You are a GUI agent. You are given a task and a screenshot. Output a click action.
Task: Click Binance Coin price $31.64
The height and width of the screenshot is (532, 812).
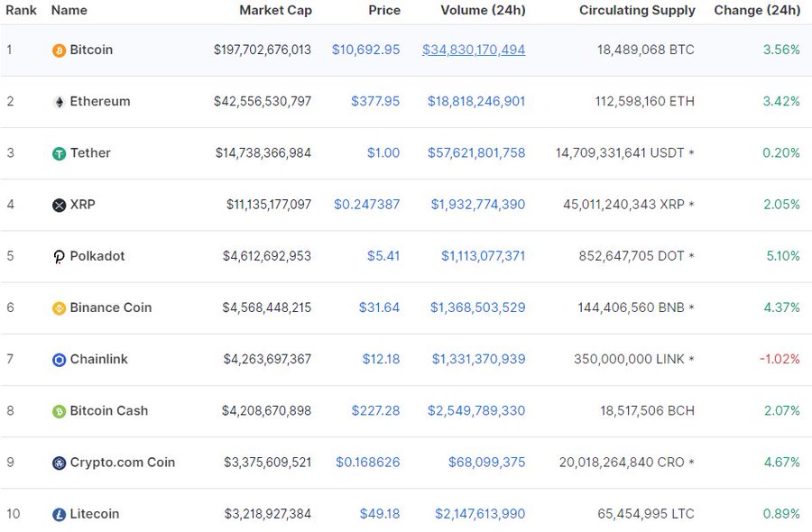click(x=379, y=307)
